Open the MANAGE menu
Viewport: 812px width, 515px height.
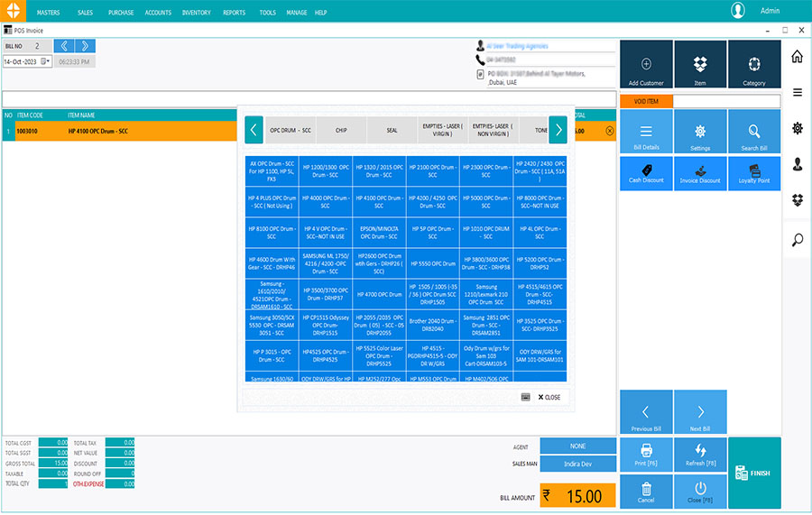[296, 13]
